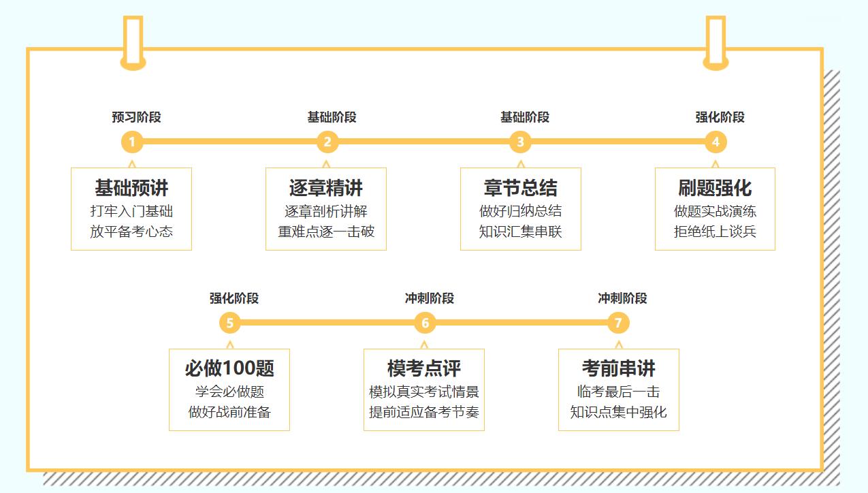Open the 基础预讲 card

click(x=130, y=187)
